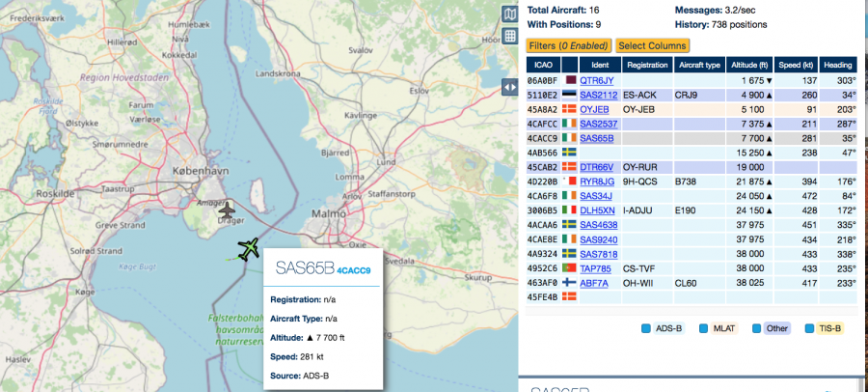Toggle the MLAT legend square
This screenshot has height=392, width=868.
pos(704,328)
